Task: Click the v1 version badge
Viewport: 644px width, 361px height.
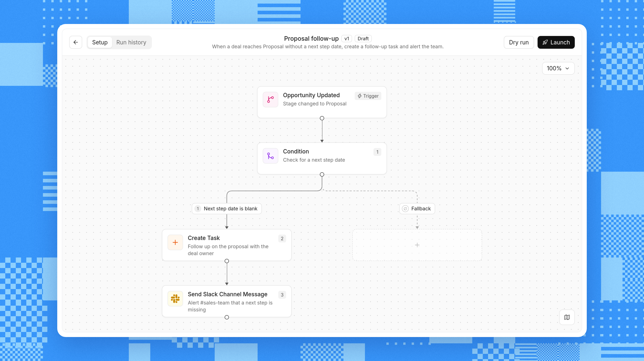Action: [346, 38]
